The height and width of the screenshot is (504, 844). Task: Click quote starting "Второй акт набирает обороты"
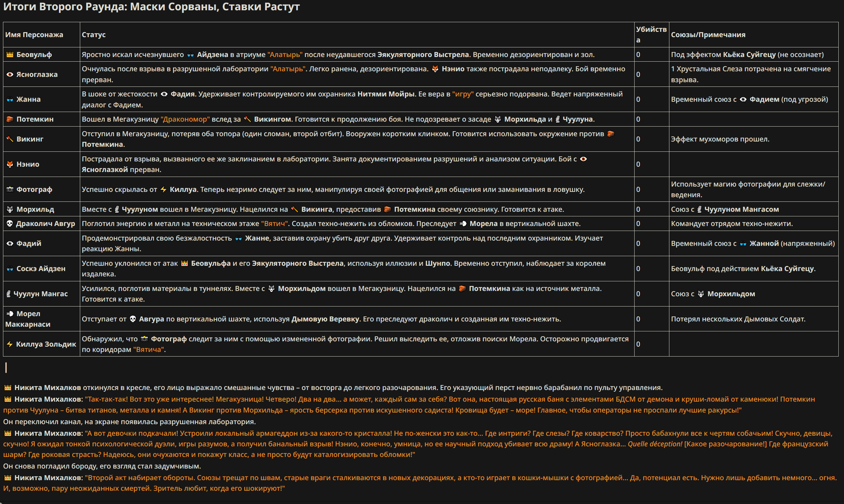(x=420, y=483)
